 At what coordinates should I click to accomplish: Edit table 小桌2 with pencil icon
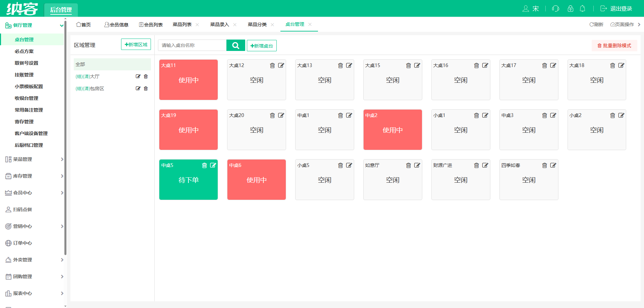click(622, 115)
